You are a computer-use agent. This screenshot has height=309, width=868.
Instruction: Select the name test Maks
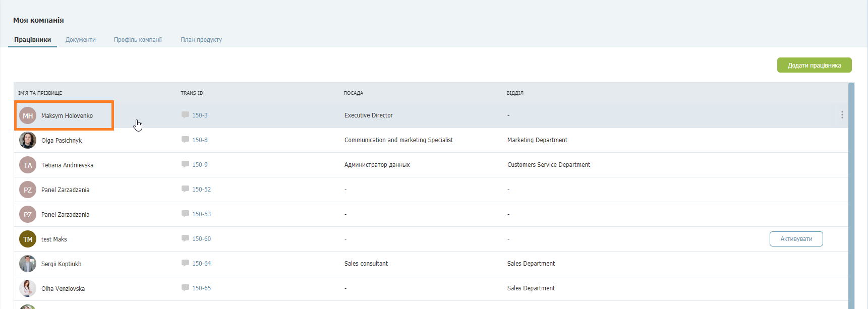[54, 239]
